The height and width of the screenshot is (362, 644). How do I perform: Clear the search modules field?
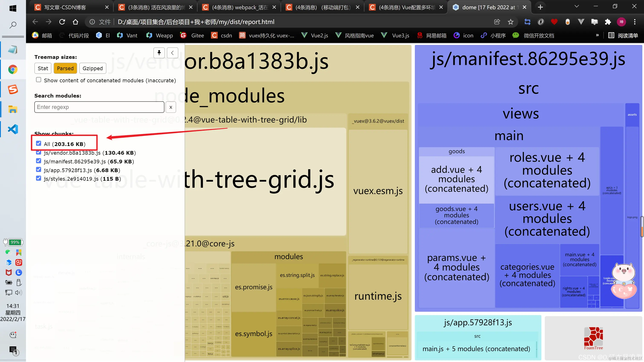click(171, 107)
